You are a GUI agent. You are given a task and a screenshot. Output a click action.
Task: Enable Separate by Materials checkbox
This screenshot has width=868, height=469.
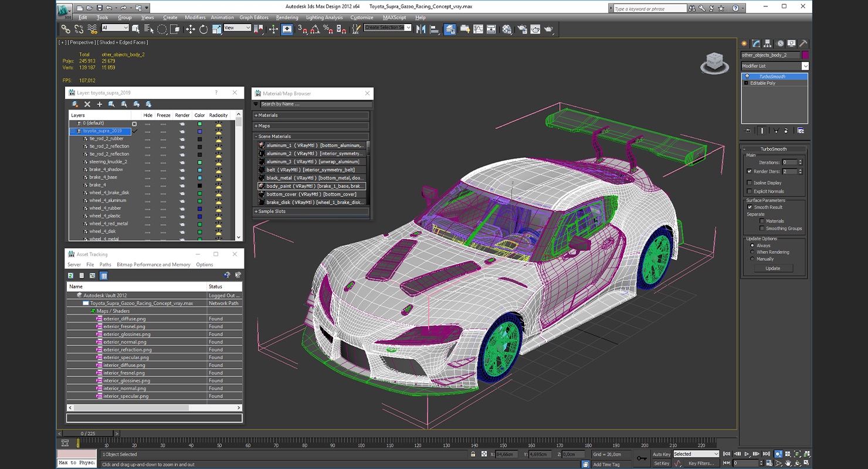tap(762, 221)
